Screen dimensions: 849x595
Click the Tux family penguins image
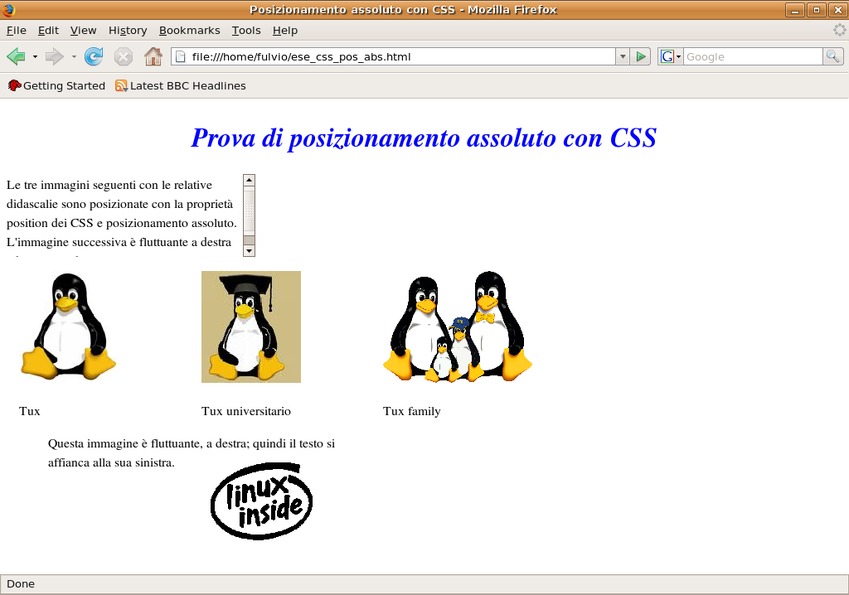pos(458,326)
